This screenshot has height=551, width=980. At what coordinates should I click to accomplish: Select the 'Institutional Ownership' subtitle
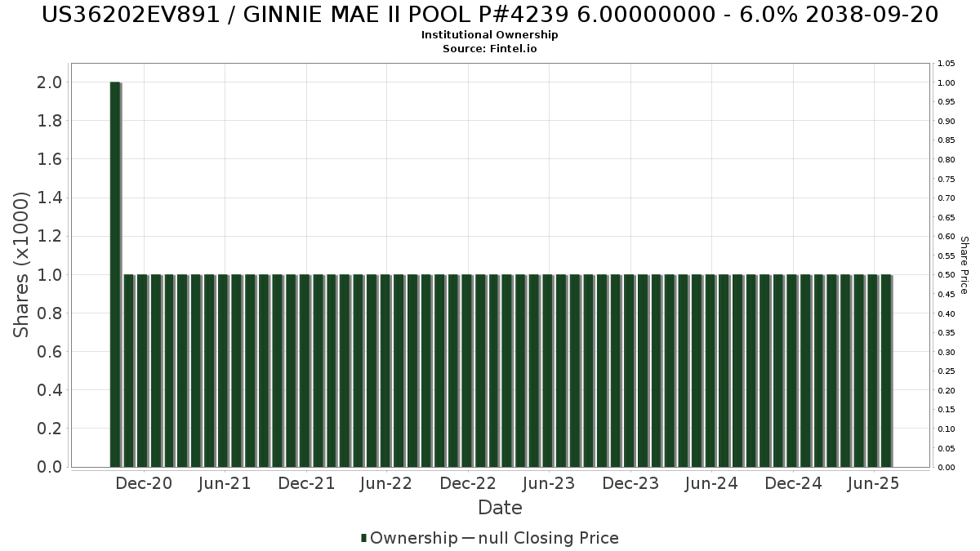(x=490, y=35)
